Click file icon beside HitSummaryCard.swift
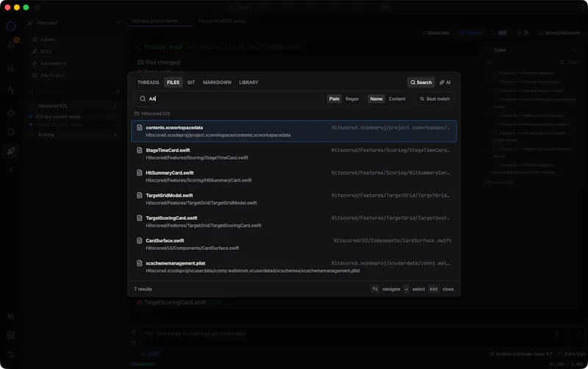 tap(140, 173)
